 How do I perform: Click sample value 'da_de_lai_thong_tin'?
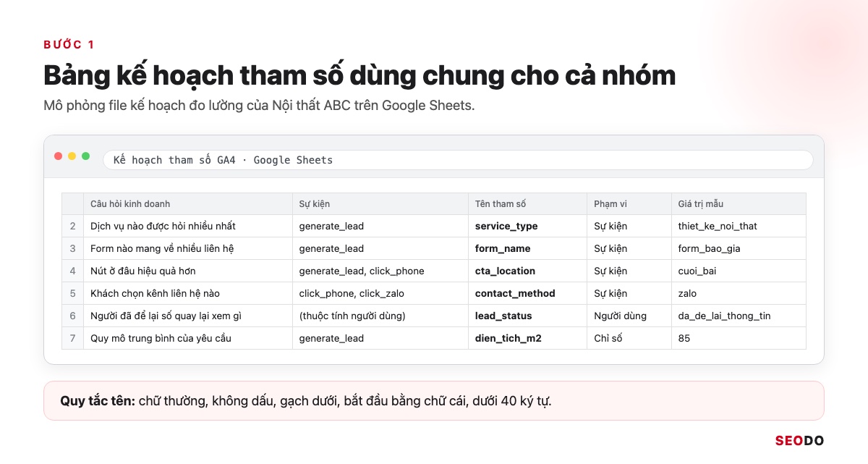(x=739, y=316)
